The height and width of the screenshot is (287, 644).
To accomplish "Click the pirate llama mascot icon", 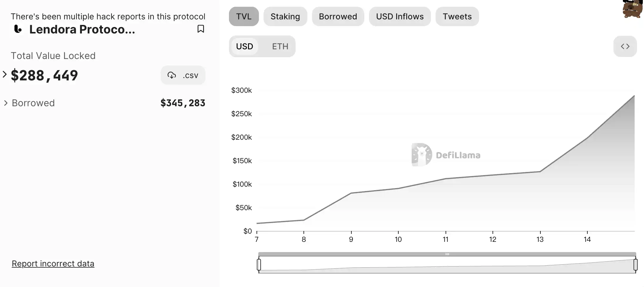I will (x=633, y=9).
